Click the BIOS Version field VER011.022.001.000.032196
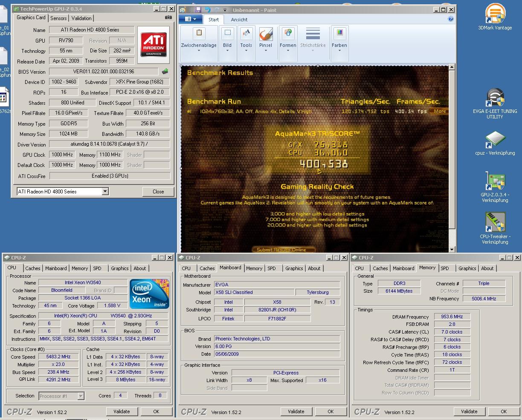522x420 pixels. [x=104, y=72]
